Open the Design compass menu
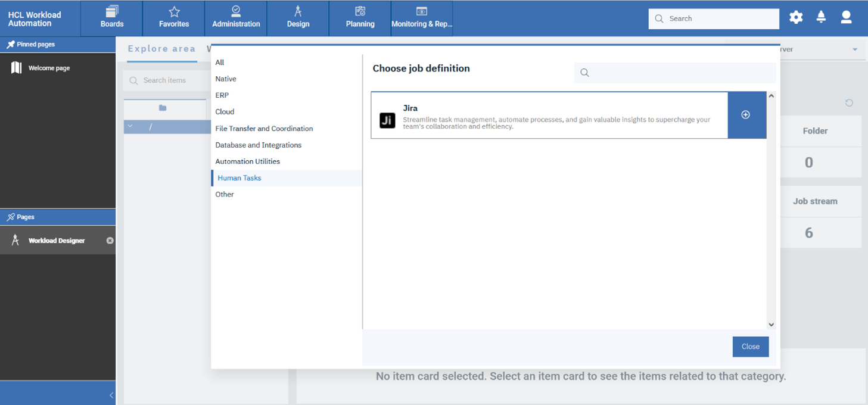Screen dimensions: 868x405 [x=298, y=18]
